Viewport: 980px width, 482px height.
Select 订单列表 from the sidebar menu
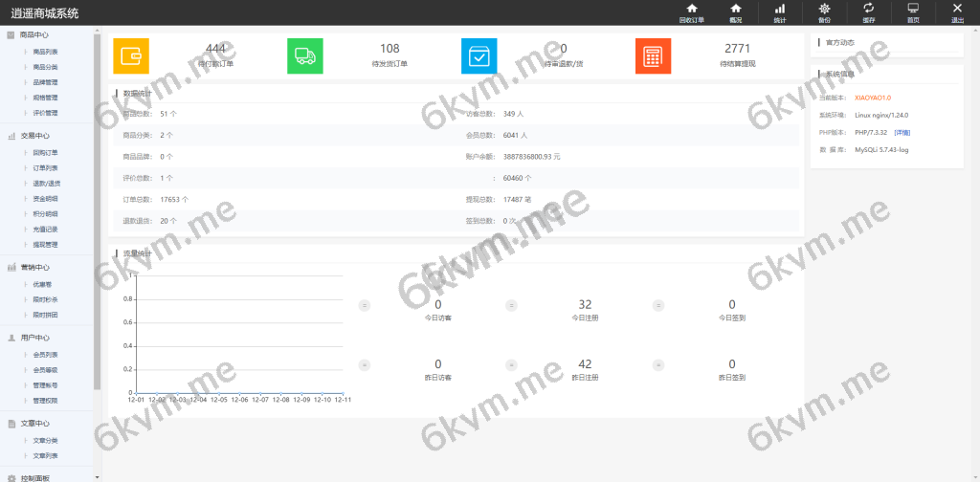tap(45, 167)
